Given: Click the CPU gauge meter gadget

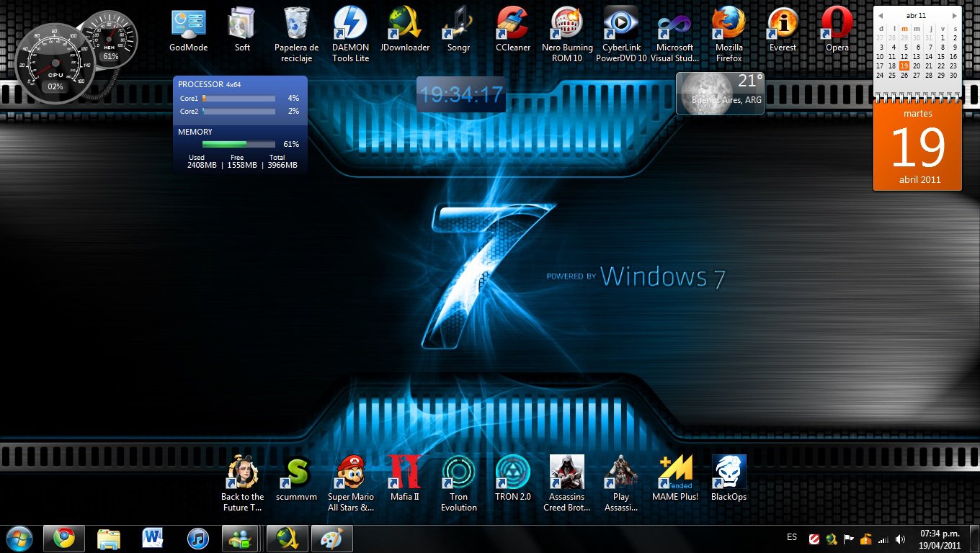Looking at the screenshot, I should coord(54,65).
